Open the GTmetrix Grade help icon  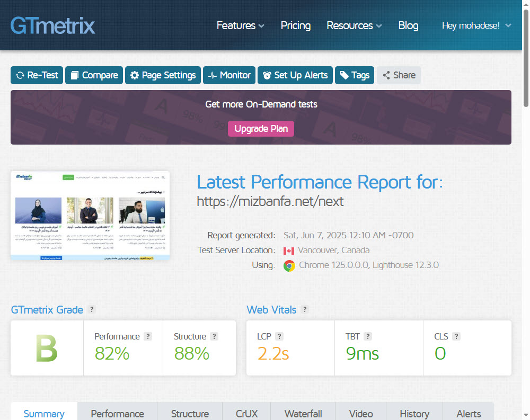click(x=92, y=309)
